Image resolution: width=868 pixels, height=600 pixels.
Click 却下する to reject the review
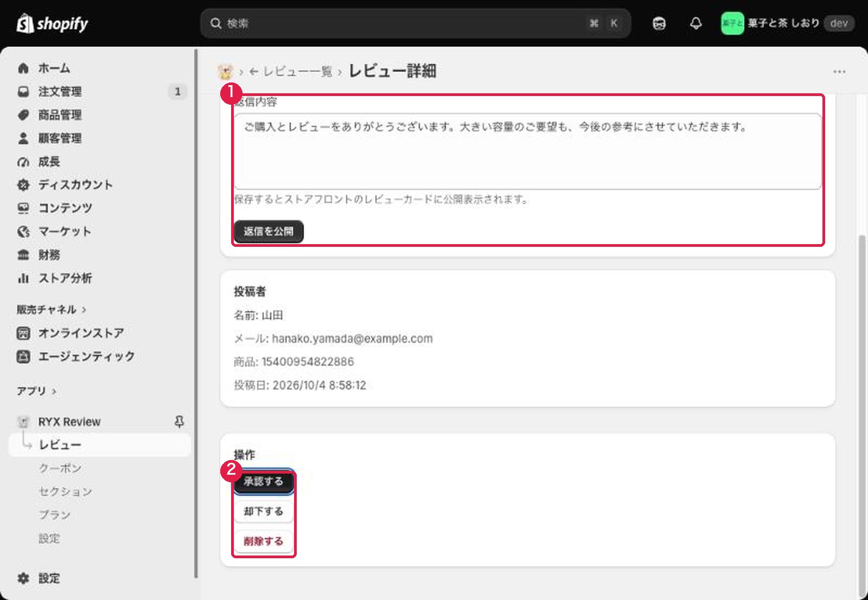[264, 512]
